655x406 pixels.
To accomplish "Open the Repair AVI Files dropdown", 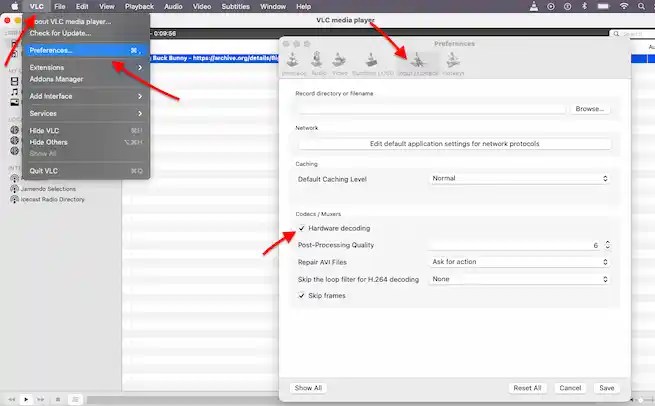I will click(519, 262).
